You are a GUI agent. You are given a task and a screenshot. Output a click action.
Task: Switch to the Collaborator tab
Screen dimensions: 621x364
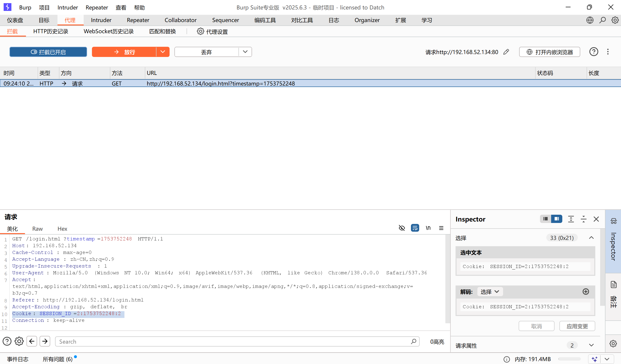(x=180, y=20)
